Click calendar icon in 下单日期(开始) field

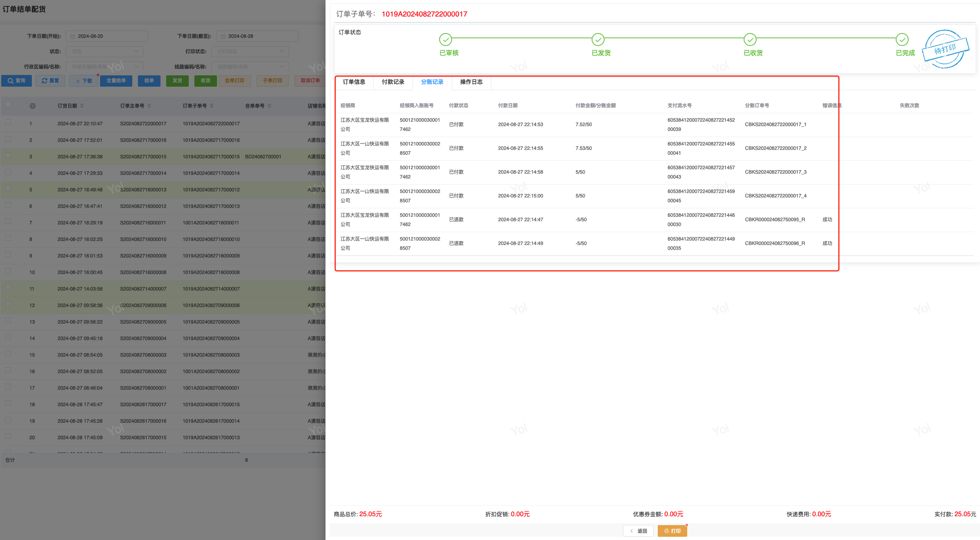click(73, 36)
